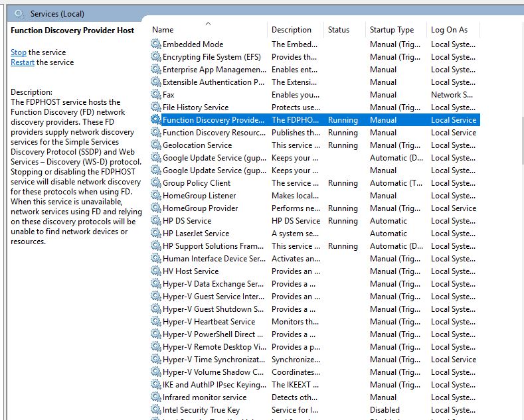Sort list by Status column header
The image size is (524, 420).
click(338, 30)
